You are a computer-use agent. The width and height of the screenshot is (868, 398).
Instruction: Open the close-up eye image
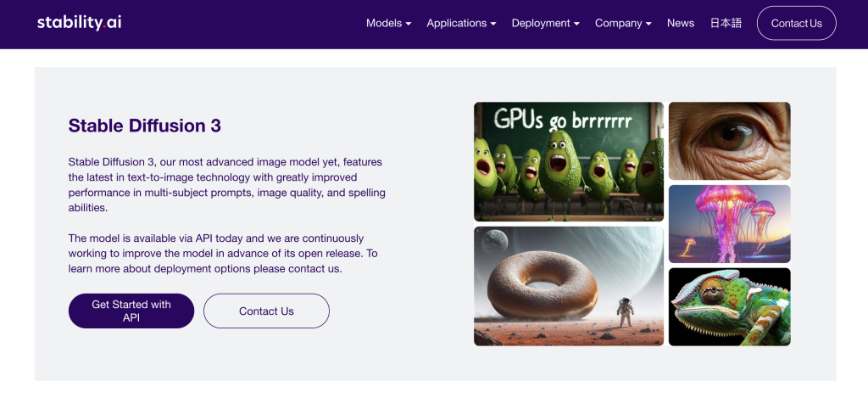(x=729, y=141)
